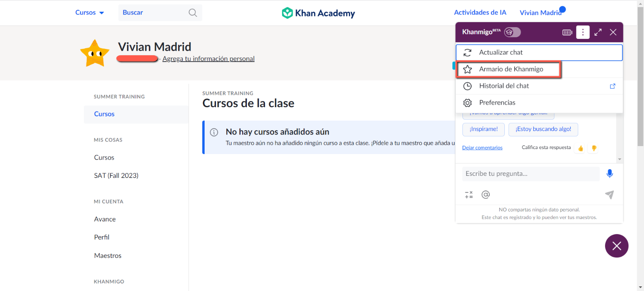This screenshot has height=291, width=644.
Task: Open Maestros in the sidebar
Action: click(108, 255)
